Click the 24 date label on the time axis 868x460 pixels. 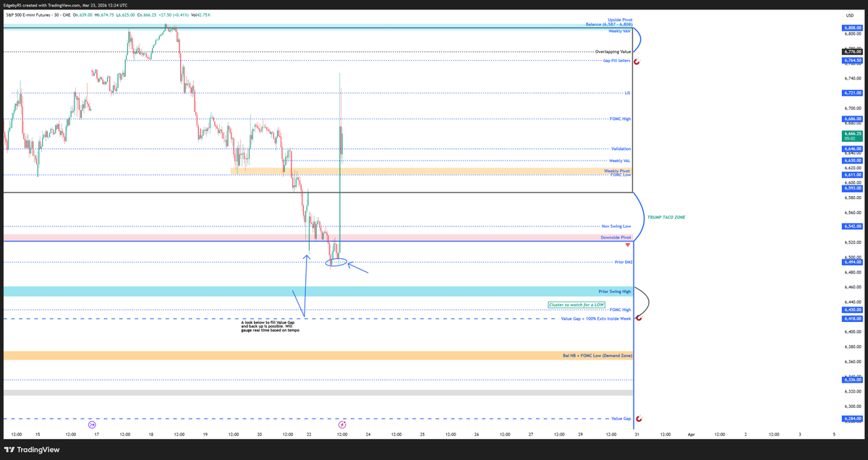pos(369,435)
